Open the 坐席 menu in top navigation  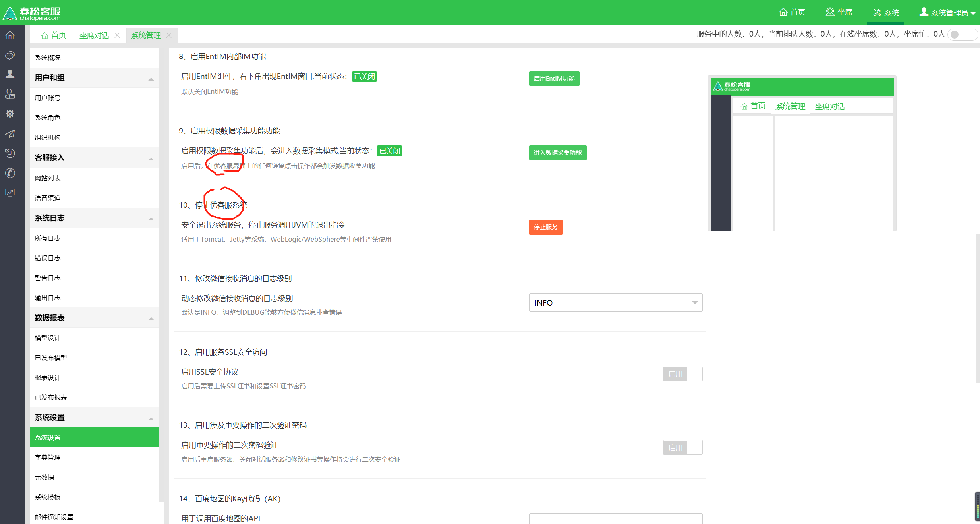pos(839,12)
